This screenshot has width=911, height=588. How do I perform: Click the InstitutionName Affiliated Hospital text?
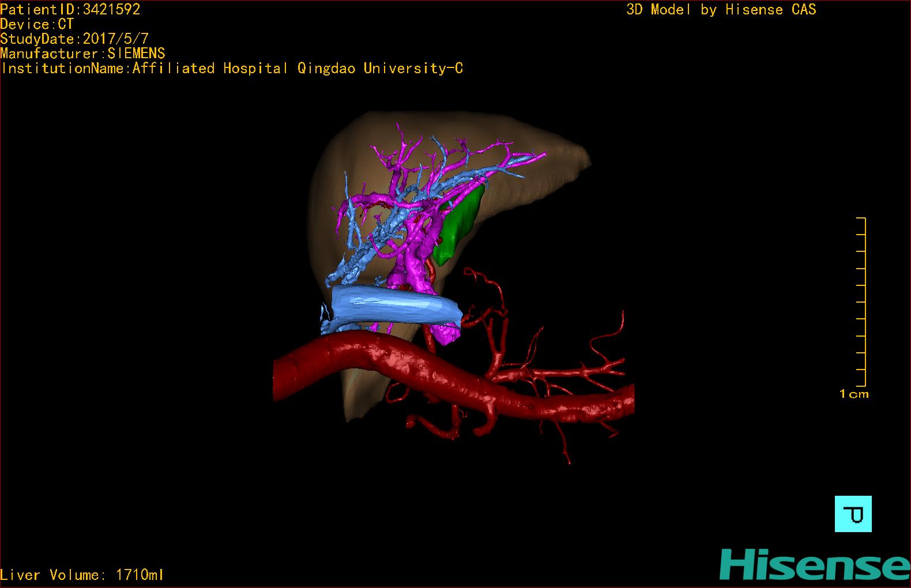(x=232, y=69)
